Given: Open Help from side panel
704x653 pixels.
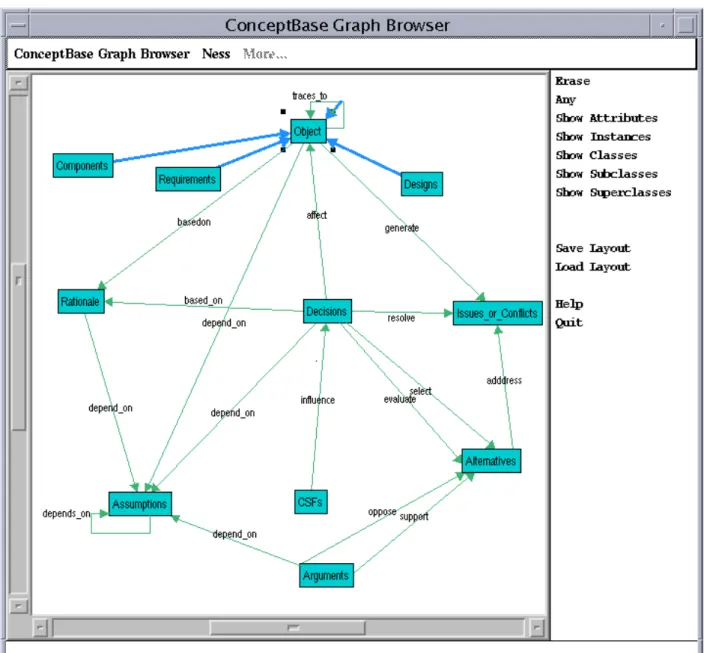Looking at the screenshot, I should [569, 304].
